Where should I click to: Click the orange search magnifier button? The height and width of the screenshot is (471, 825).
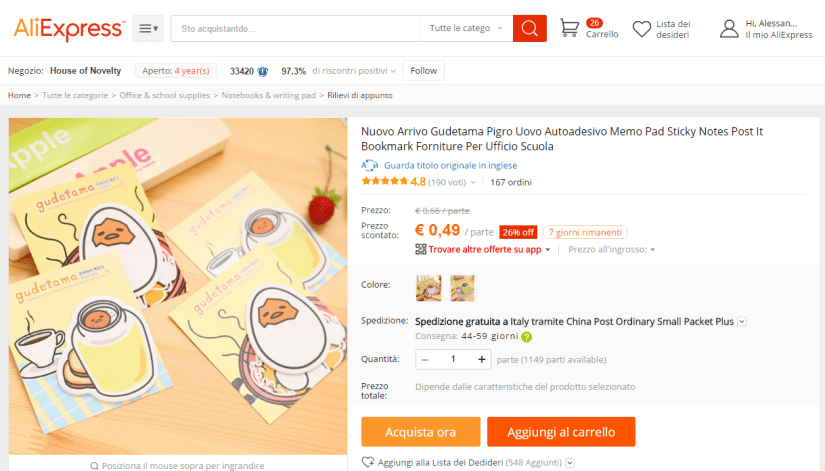click(x=529, y=28)
